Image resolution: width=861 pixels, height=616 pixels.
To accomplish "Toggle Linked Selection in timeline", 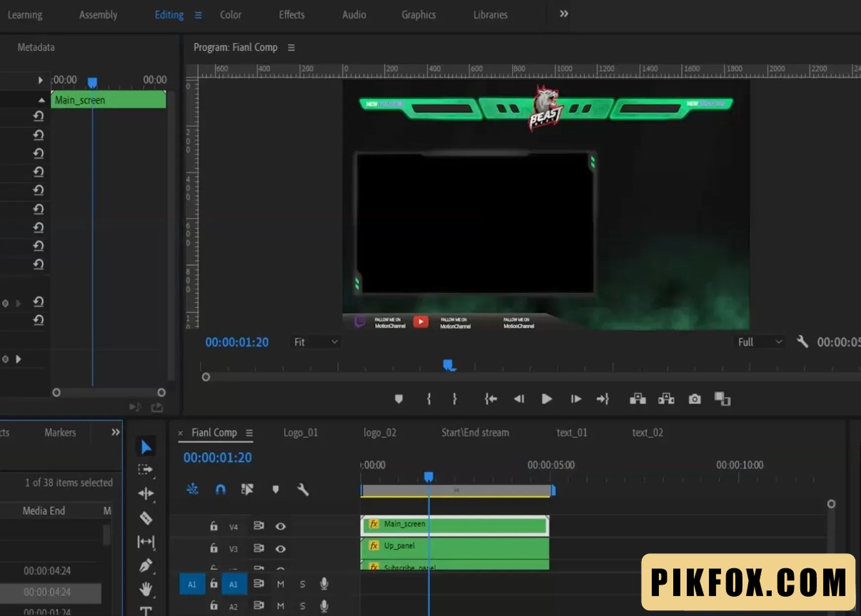I will tap(247, 489).
